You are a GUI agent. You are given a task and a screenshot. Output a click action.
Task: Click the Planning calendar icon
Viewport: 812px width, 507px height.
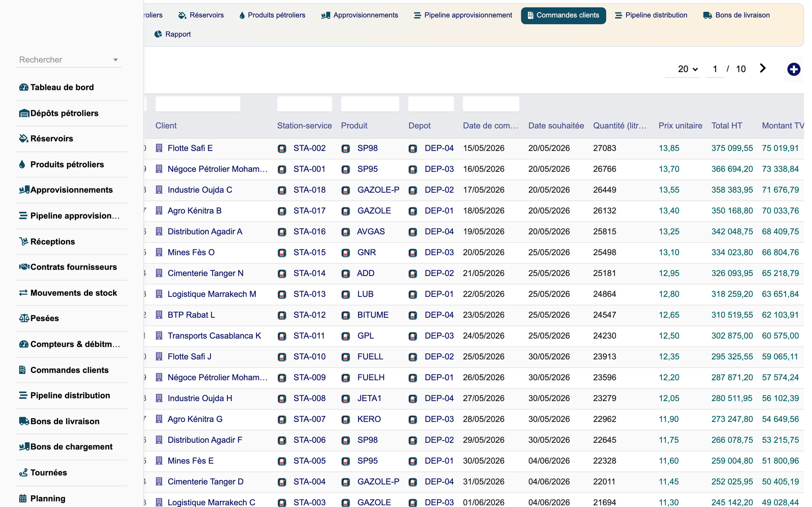coord(23,498)
